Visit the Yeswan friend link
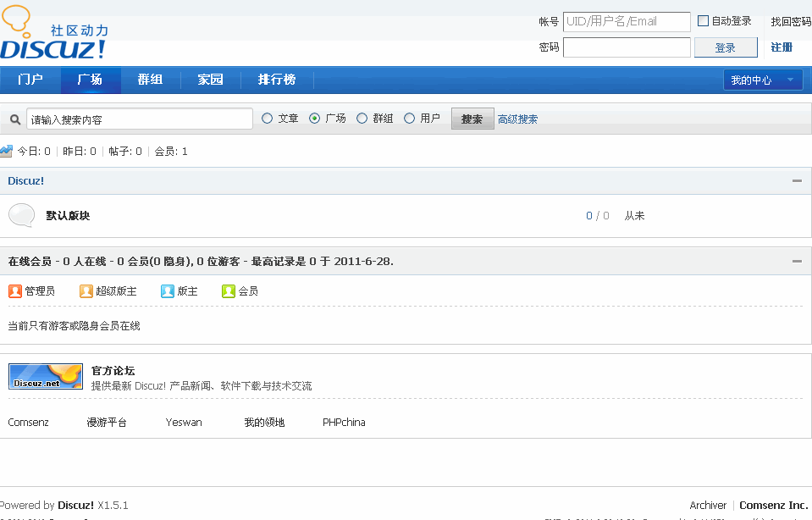812x520 pixels. (x=184, y=422)
